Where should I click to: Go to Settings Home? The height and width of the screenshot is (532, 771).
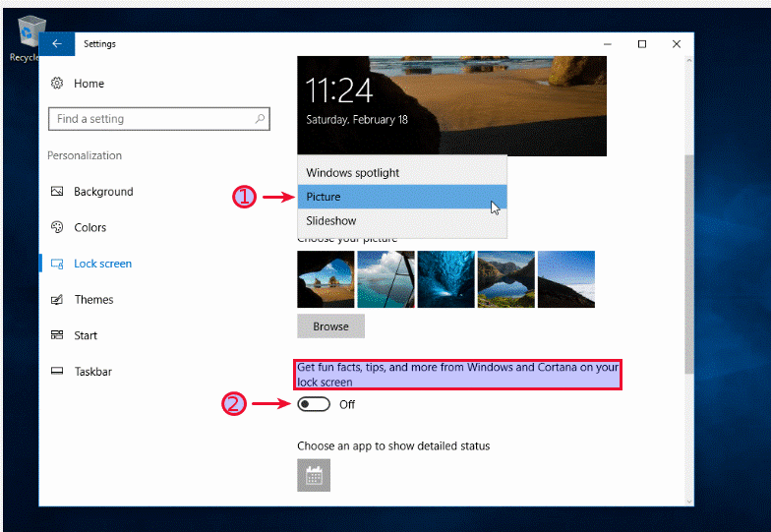pos(89,83)
